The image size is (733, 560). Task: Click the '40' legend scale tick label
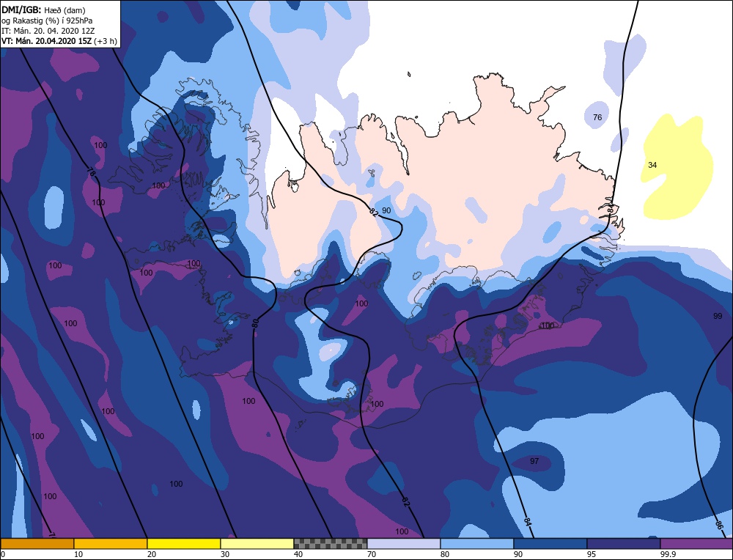click(x=298, y=555)
